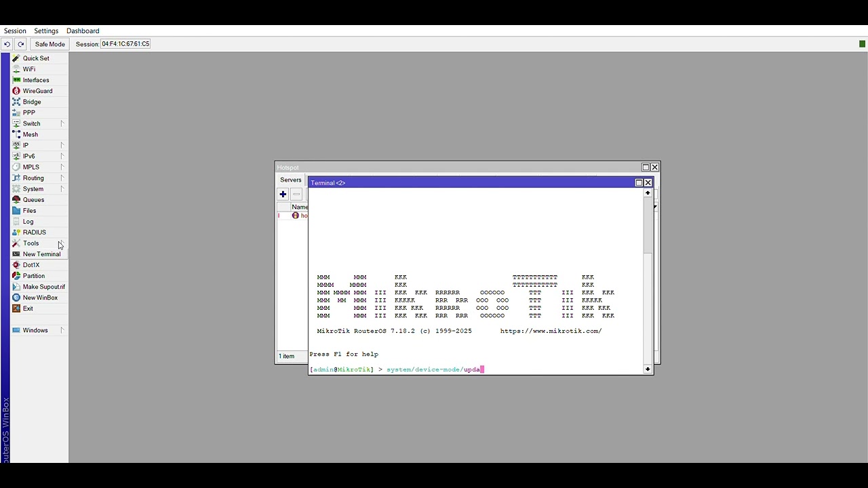Expand the Routing submenu arrow
Image resolution: width=868 pixels, height=488 pixels.
click(62, 178)
